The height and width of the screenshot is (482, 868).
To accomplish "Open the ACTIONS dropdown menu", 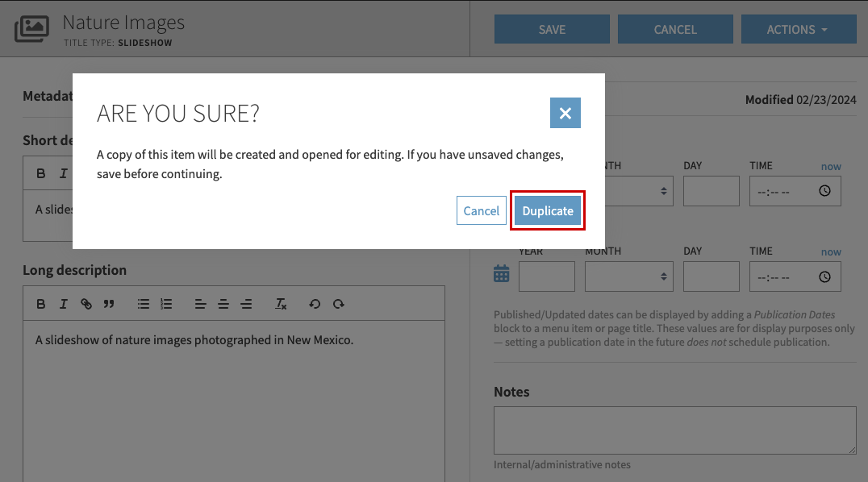I will (x=798, y=29).
